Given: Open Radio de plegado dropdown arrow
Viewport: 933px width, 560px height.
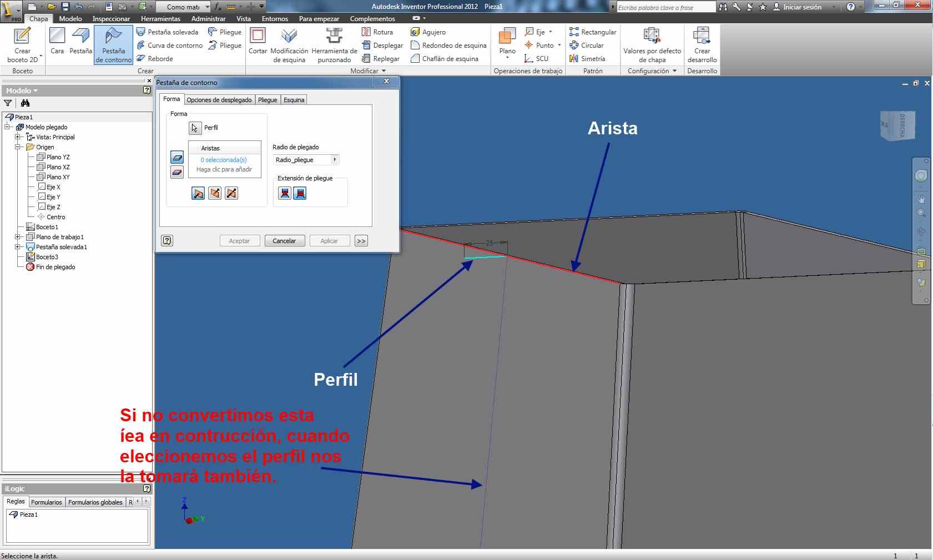Looking at the screenshot, I should pyautogui.click(x=335, y=160).
